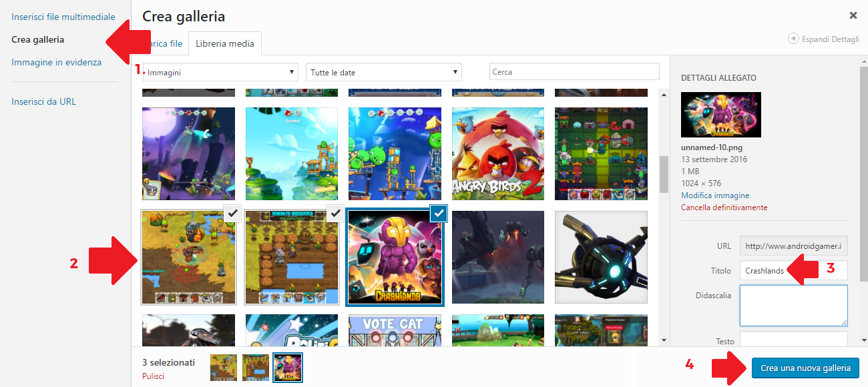Click the URL field of the attachment
The width and height of the screenshot is (868, 387).
tap(794, 246)
